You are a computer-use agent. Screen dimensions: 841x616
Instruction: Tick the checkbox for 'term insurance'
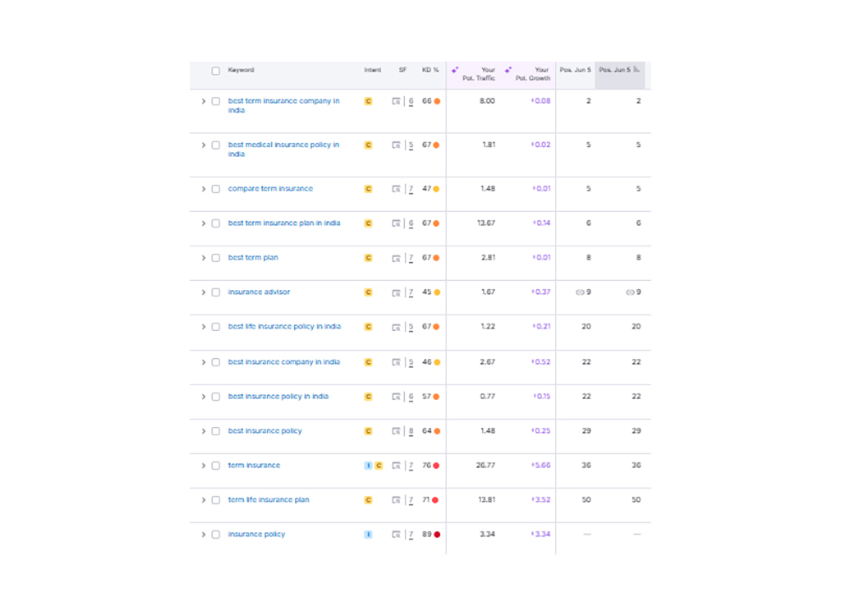pyautogui.click(x=215, y=465)
